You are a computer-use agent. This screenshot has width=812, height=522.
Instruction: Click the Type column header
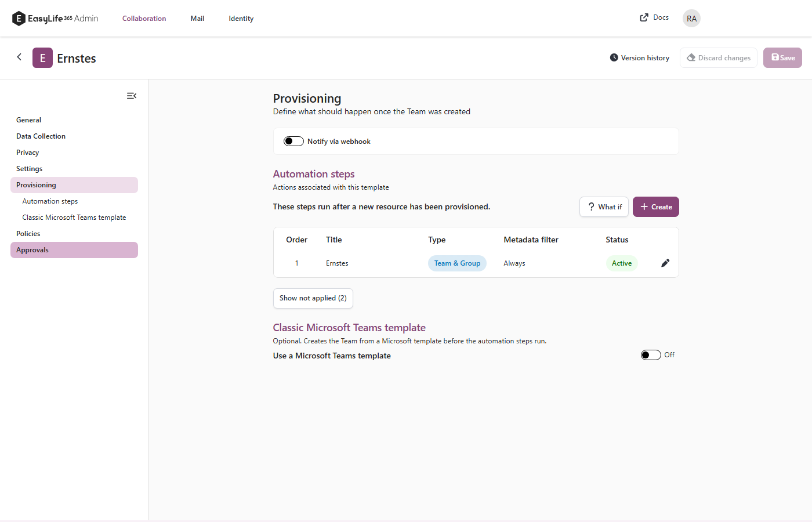(437, 240)
